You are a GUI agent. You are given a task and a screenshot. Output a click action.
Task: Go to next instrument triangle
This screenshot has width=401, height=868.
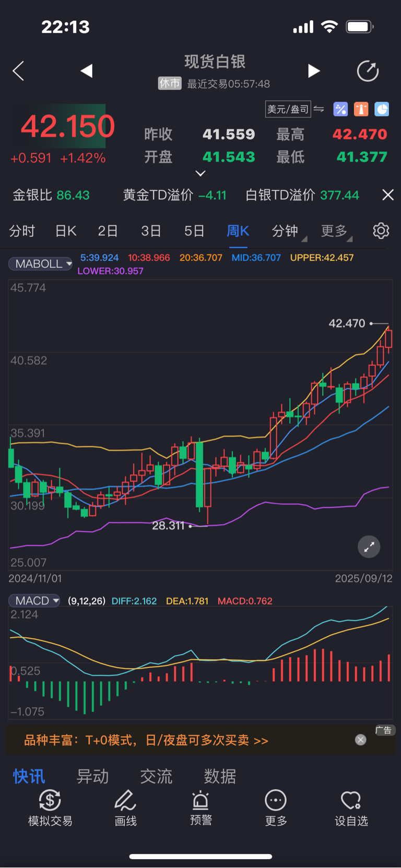pyautogui.click(x=313, y=71)
